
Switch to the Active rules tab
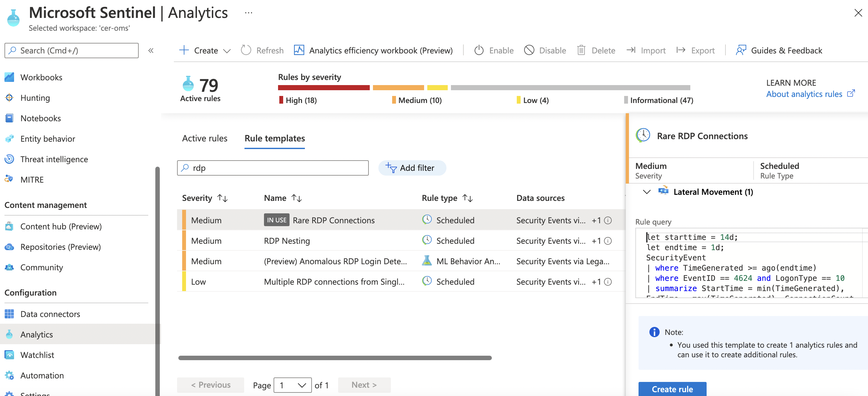click(x=205, y=138)
